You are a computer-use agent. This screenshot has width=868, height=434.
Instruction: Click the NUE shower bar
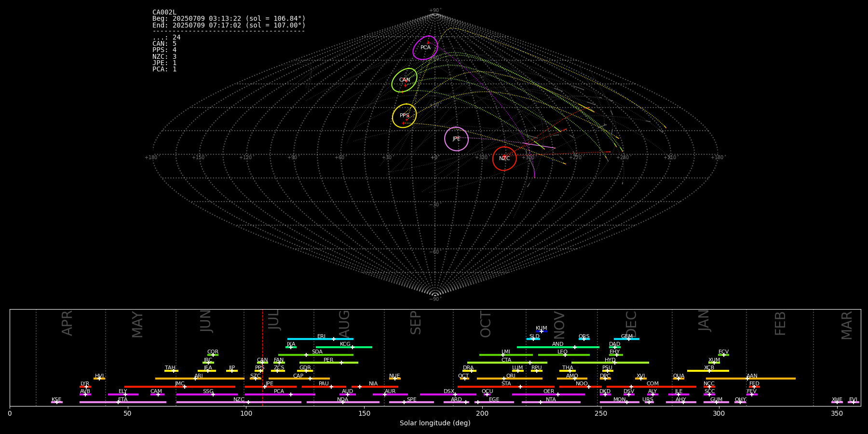coord(395,379)
